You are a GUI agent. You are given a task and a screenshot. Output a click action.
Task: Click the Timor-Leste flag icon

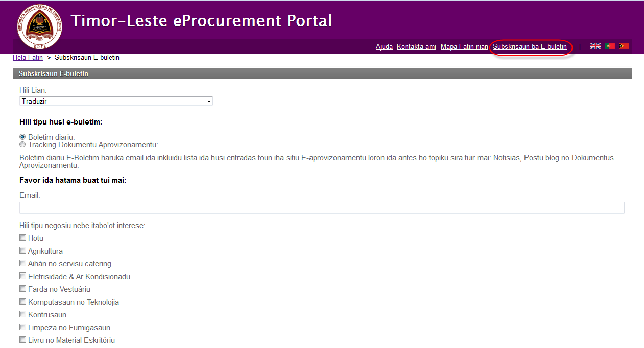[x=624, y=46]
